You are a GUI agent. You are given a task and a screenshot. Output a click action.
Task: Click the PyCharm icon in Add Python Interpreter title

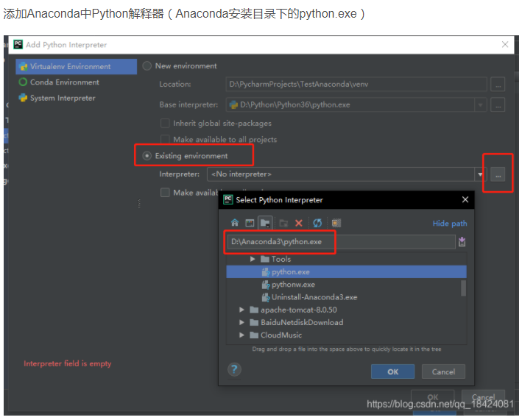(x=18, y=45)
